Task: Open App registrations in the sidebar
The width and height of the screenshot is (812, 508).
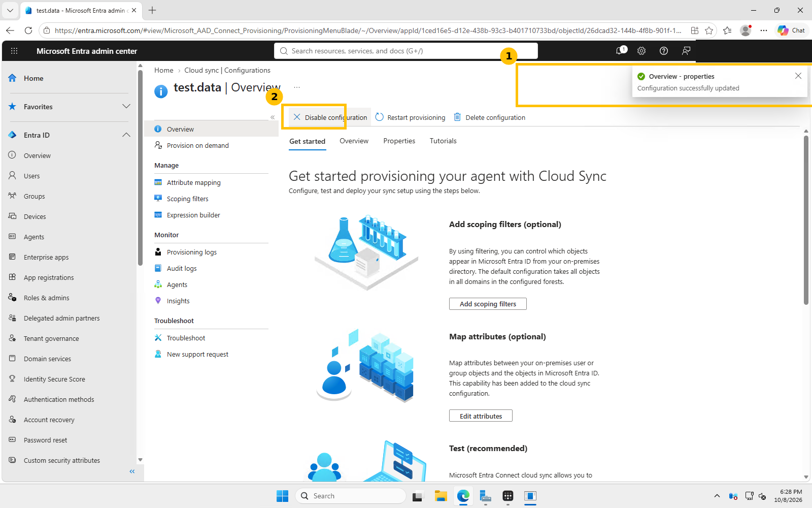Action: (x=49, y=277)
